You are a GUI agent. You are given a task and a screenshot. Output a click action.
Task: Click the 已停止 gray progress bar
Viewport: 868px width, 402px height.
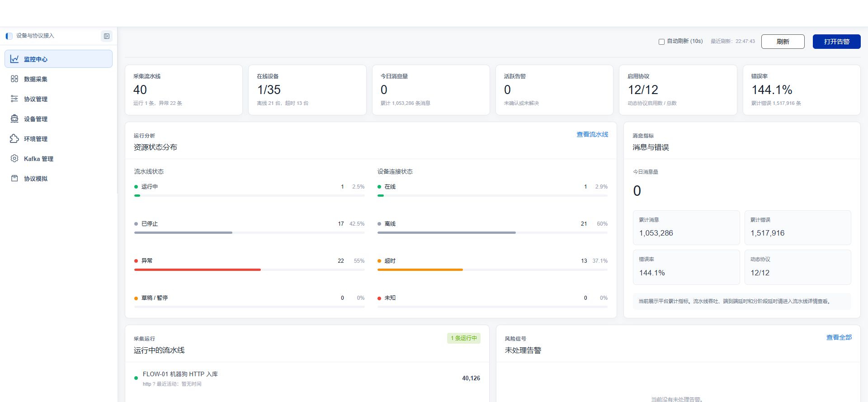click(249, 232)
